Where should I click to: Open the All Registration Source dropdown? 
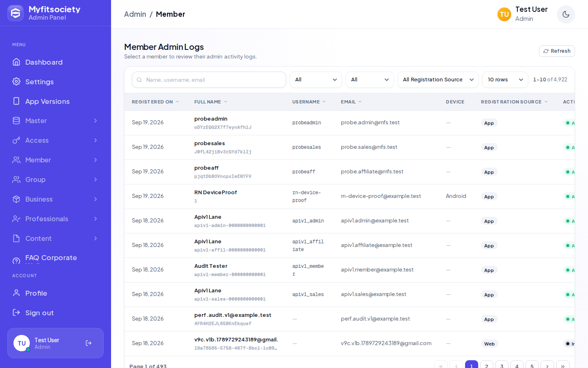pyautogui.click(x=438, y=80)
